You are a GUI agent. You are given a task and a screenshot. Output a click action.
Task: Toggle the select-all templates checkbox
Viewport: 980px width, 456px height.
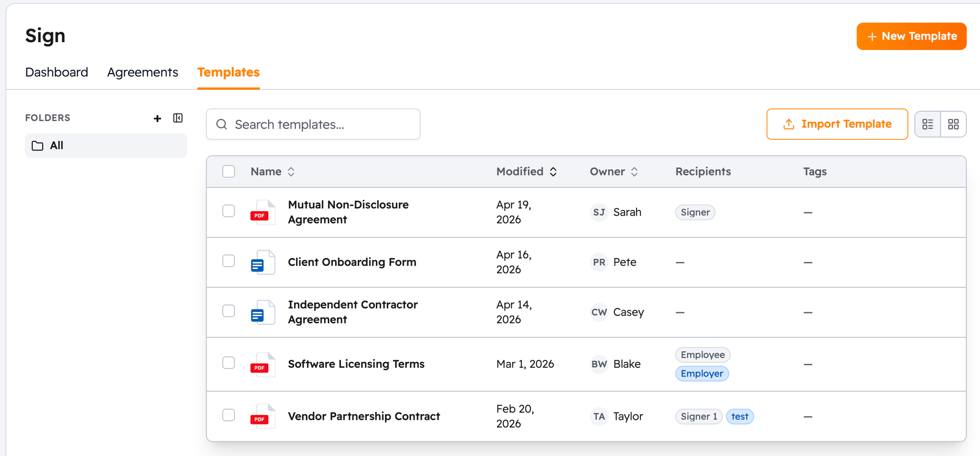point(228,172)
